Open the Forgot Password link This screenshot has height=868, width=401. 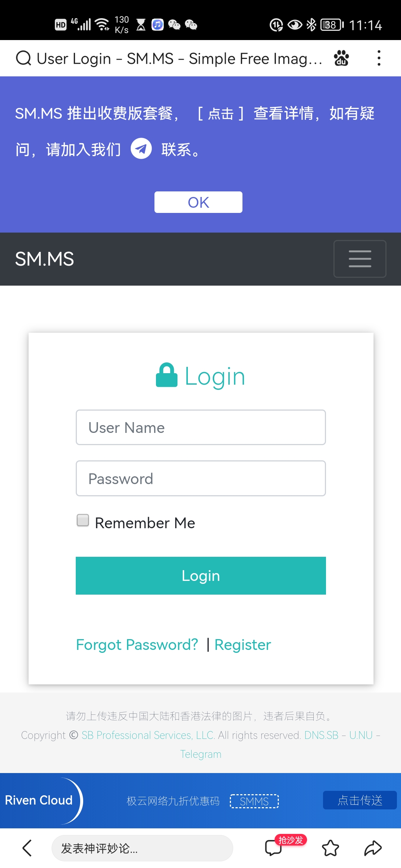click(137, 645)
